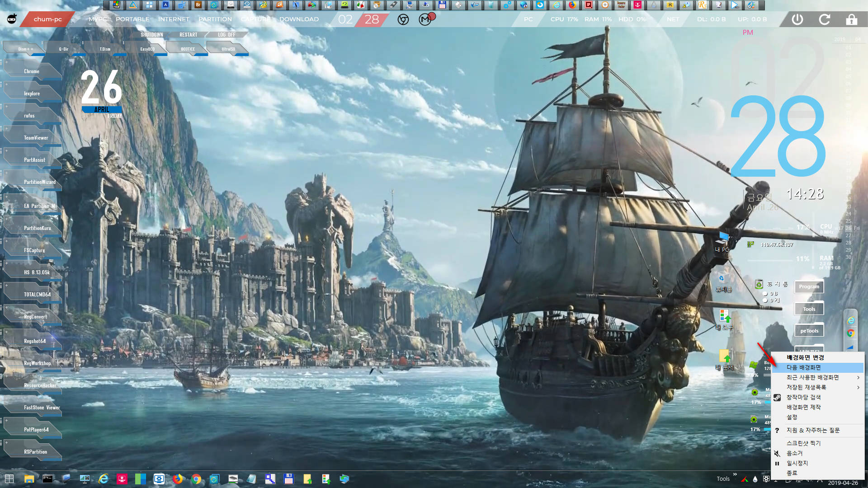Toggle 음소거 mute in the context menu
Viewport: 868px width, 488px height.
coord(817,453)
